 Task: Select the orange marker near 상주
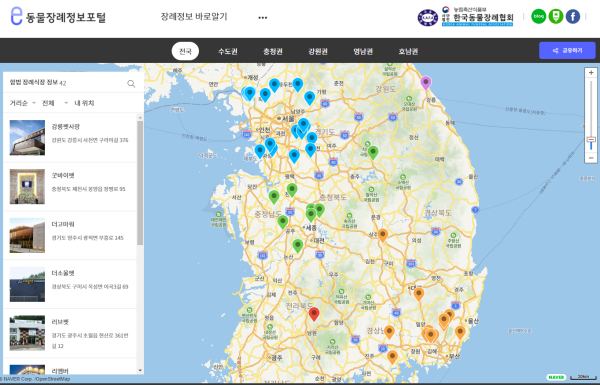[383, 235]
